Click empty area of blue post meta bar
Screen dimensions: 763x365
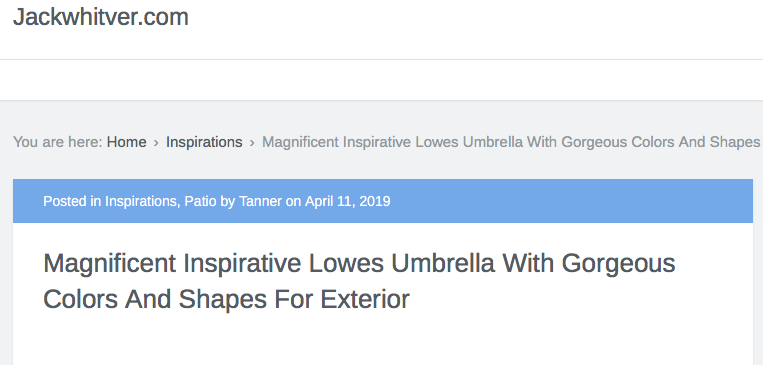pyautogui.click(x=569, y=201)
